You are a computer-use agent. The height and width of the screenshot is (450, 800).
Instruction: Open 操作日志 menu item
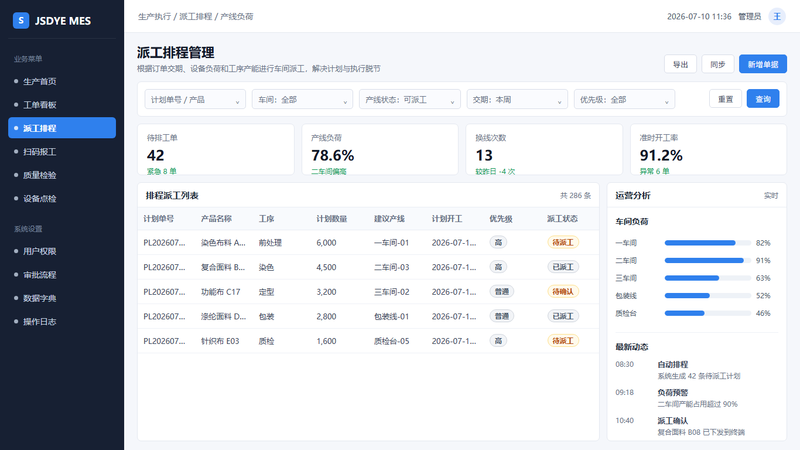62,321
